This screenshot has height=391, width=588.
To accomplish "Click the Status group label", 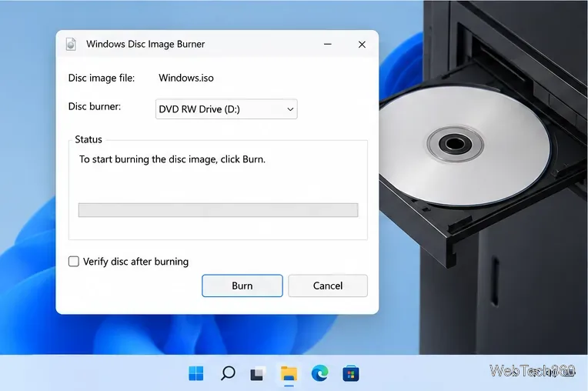I will (89, 139).
